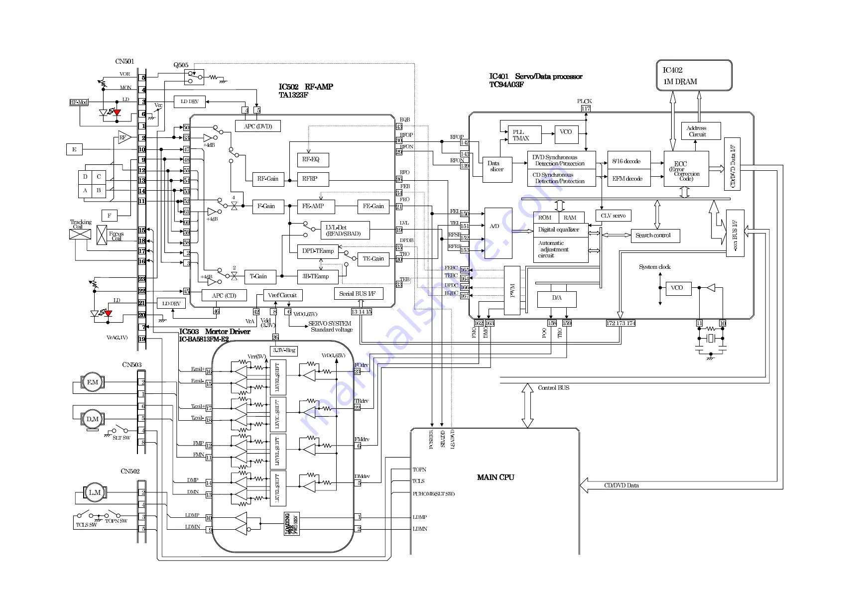Image resolution: width=868 pixels, height=593 pixels.
Task: Click the PWM block
Action: pyautogui.click(x=512, y=290)
